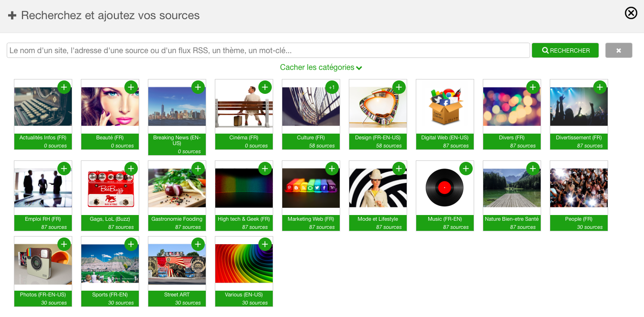Select the typewriter thumbnail of Actualités Infos

point(43,106)
